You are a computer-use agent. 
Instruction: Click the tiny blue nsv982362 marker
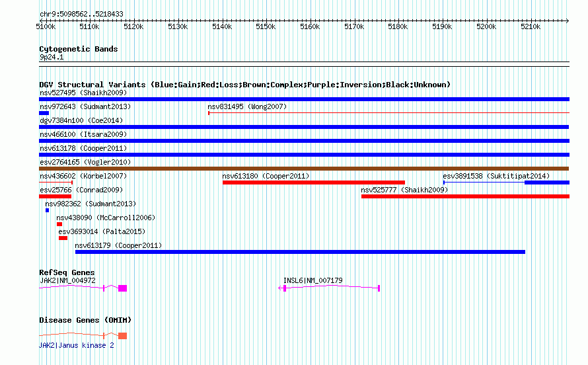pos(48,210)
